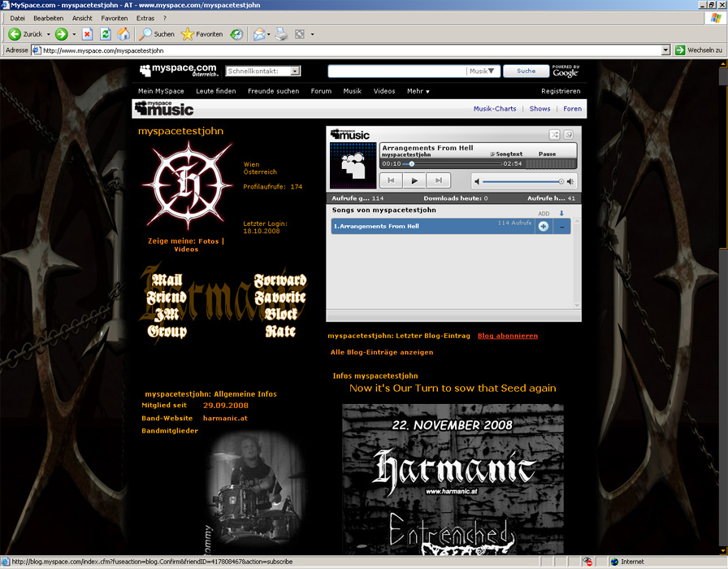The width and height of the screenshot is (728, 569).
Task: Click the mail envelope toolbar icon
Action: coord(259,34)
